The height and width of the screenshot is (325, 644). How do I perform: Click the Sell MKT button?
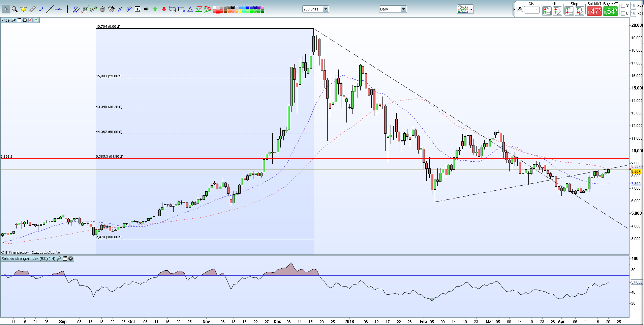(x=594, y=11)
